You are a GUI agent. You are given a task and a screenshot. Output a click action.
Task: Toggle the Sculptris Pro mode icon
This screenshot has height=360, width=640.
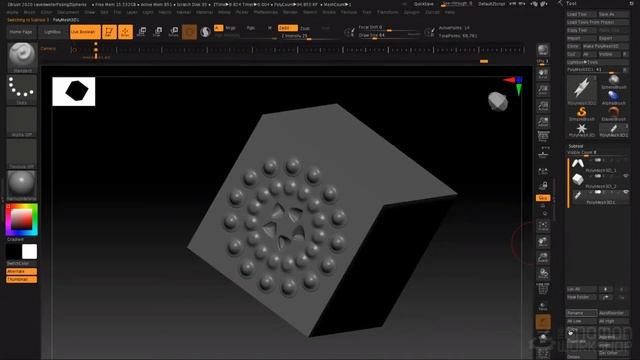tap(205, 31)
